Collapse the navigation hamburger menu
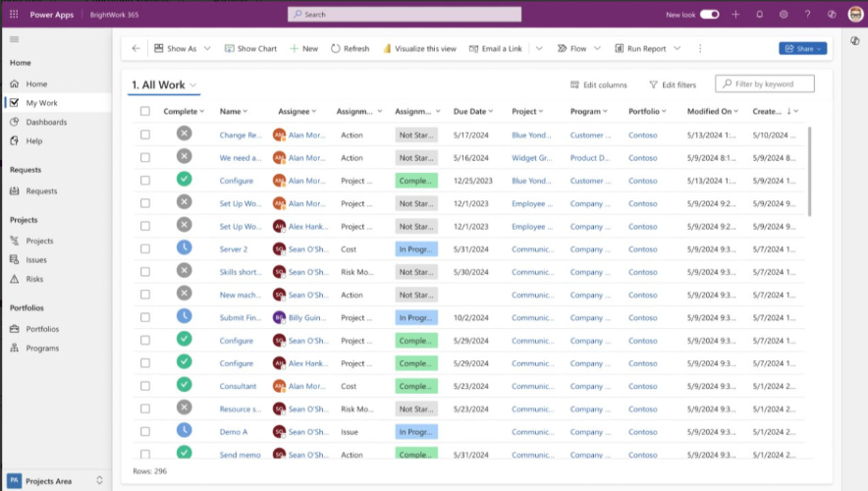Viewport: 868px width, 491px height. (x=15, y=39)
